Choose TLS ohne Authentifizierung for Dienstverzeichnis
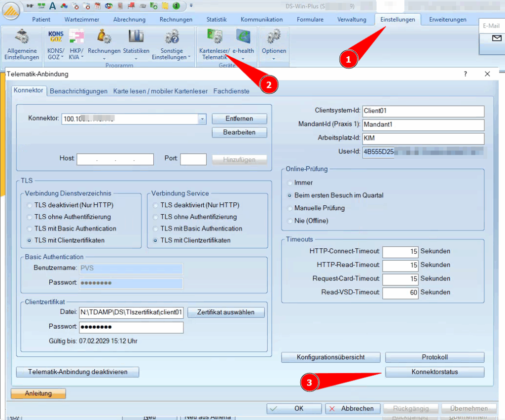The height and width of the screenshot is (420, 505). 31,217
